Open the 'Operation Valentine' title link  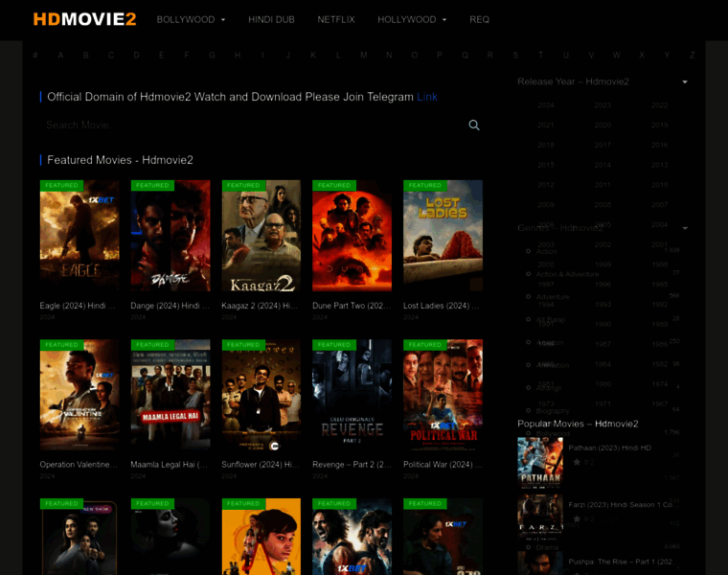[x=79, y=465]
